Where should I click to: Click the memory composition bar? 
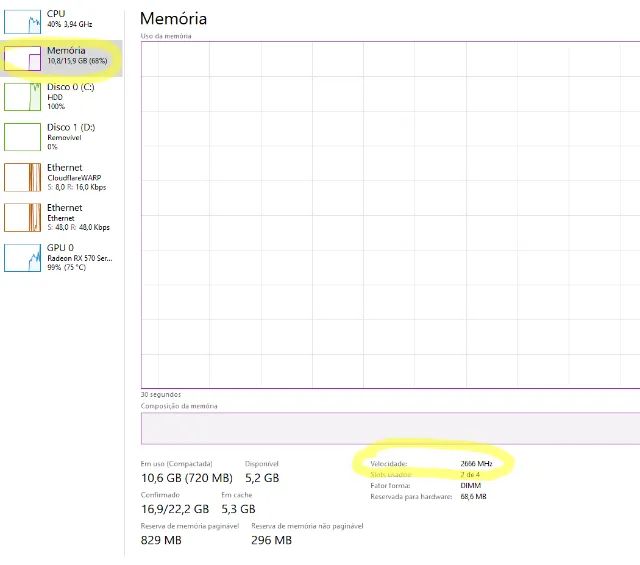point(390,428)
